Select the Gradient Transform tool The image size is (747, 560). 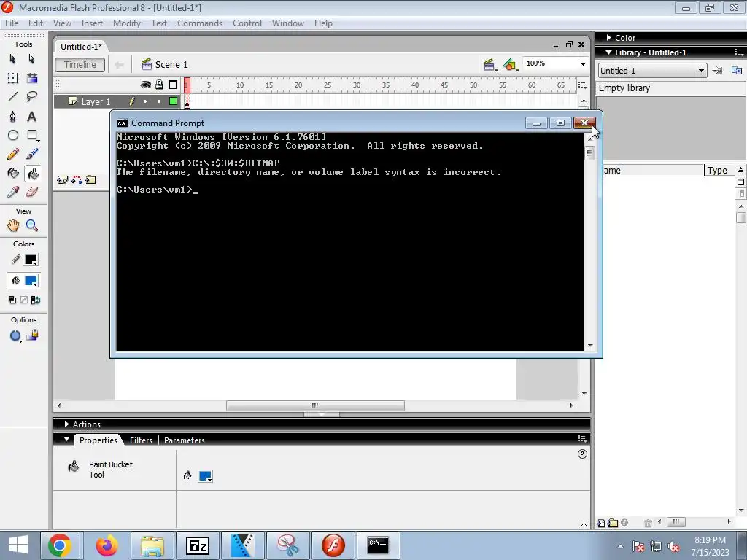click(32, 78)
